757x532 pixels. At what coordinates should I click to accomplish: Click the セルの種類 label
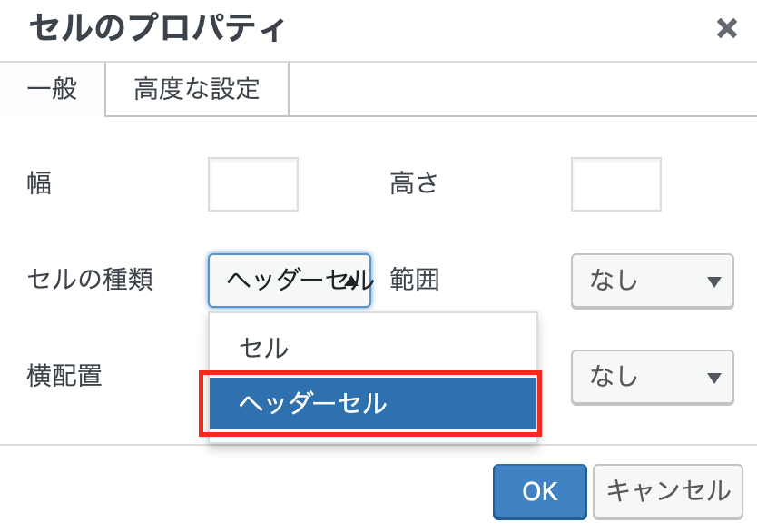pyautogui.click(x=90, y=280)
